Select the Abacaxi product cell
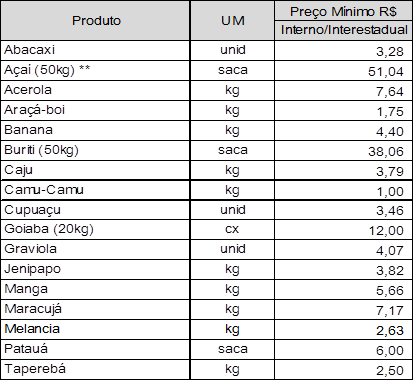 [x=96, y=51]
